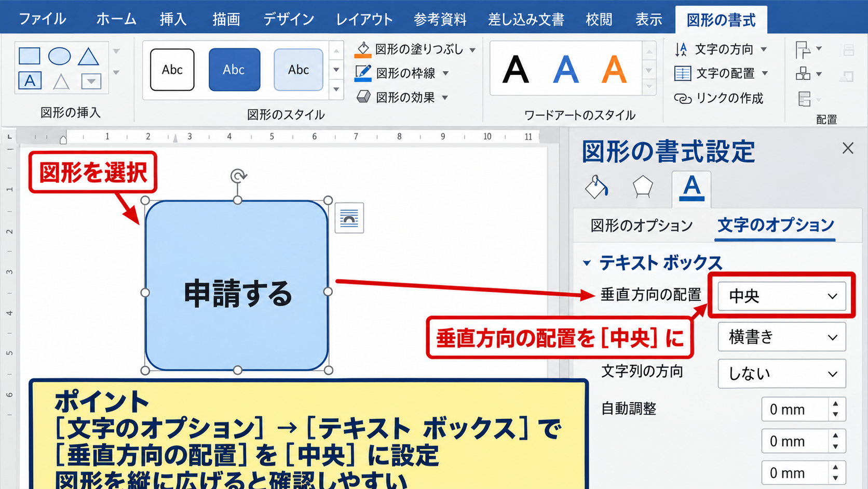The width and height of the screenshot is (868, 489).
Task: Select the 申請する rounded rectangle shape
Action: click(x=237, y=285)
